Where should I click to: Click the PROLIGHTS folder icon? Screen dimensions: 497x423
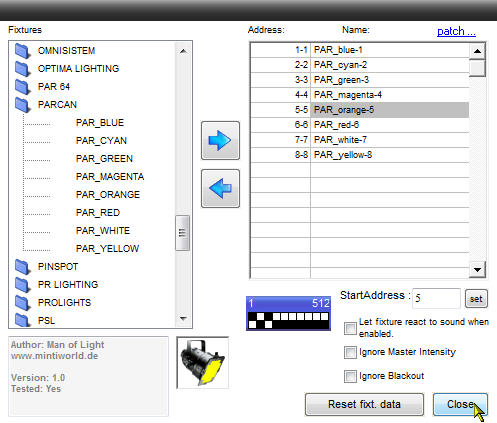point(23,303)
